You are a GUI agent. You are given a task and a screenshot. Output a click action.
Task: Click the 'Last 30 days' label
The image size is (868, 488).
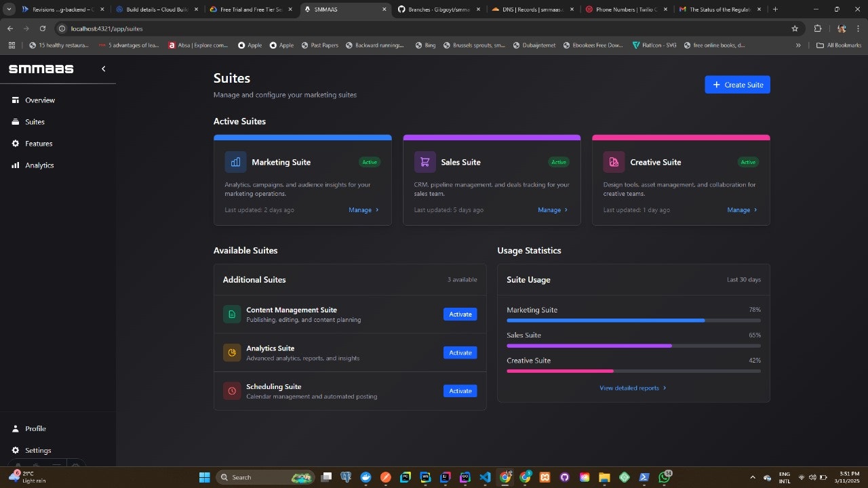744,280
